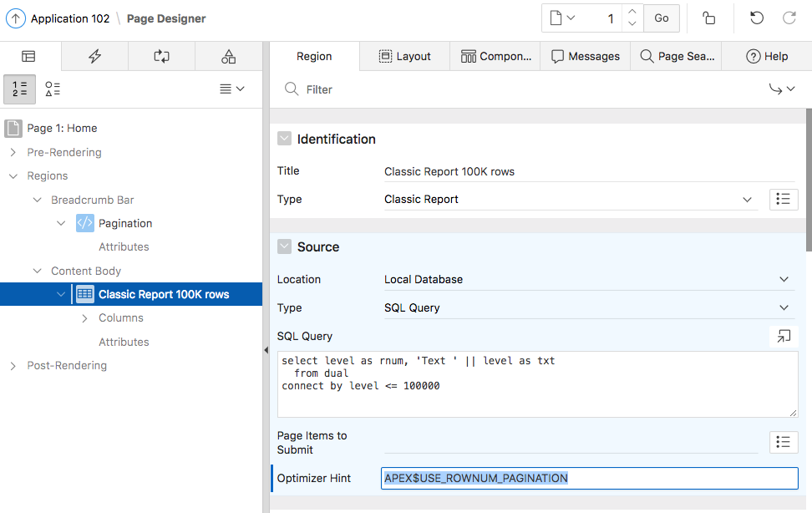Open the Help tab

[x=766, y=56]
